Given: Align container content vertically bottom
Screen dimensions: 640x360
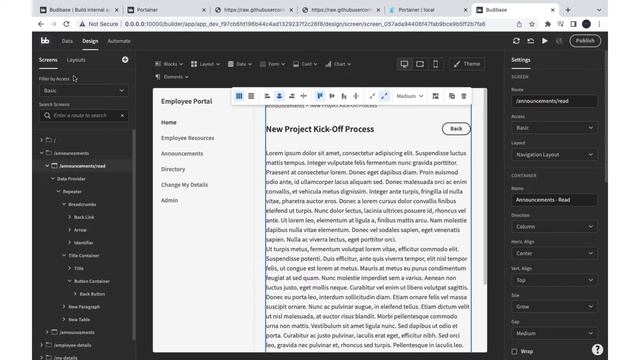Looking at the screenshot, I should tap(344, 96).
